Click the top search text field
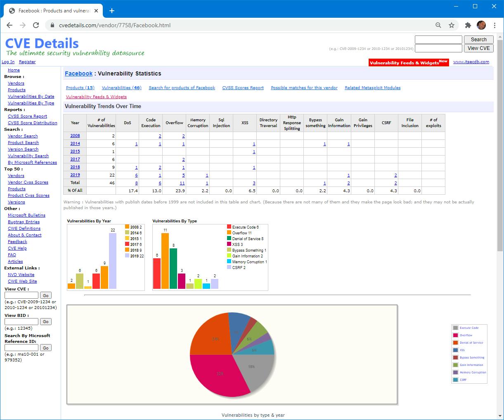This screenshot has height=420, width=504. [x=438, y=40]
